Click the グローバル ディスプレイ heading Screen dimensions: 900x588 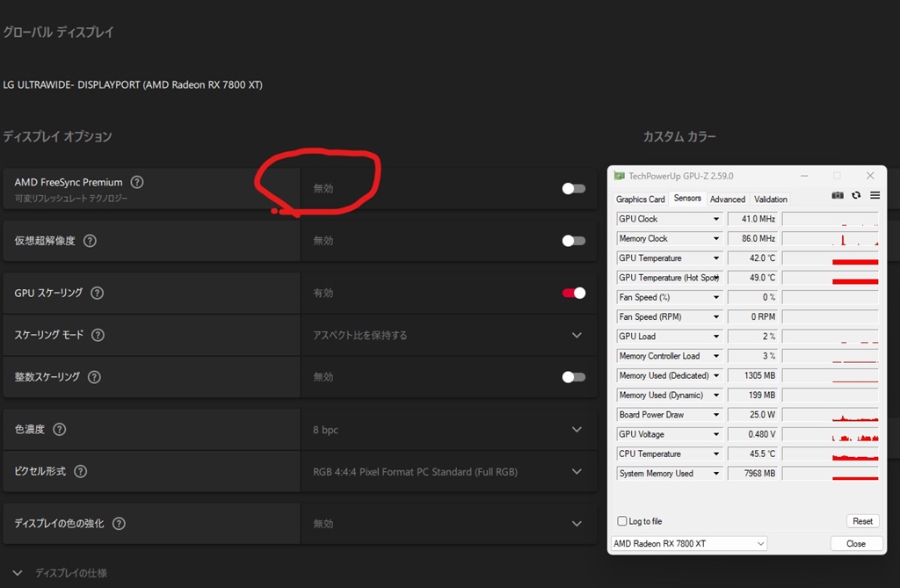click(58, 33)
